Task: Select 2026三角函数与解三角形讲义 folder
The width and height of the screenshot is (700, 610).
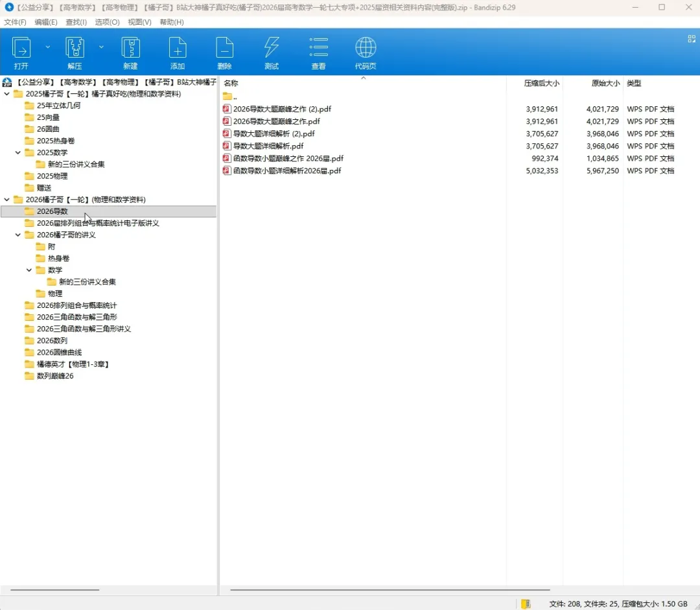Action: pyautogui.click(x=84, y=329)
